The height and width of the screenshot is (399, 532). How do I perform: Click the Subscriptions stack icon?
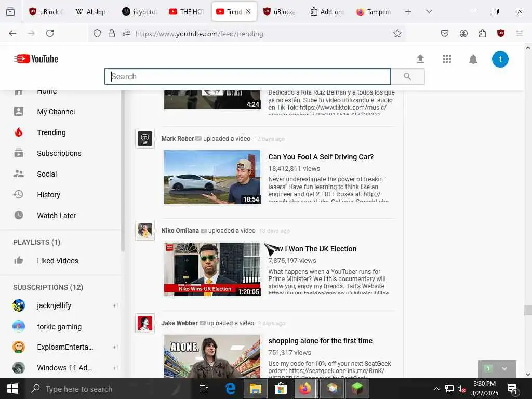19,153
